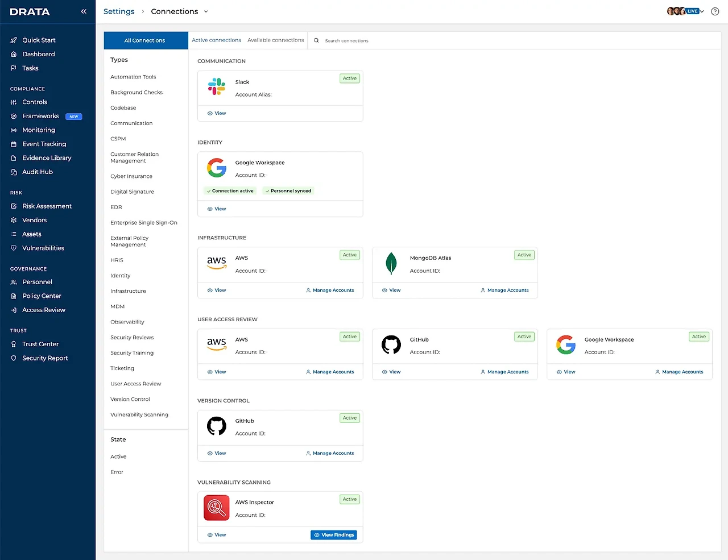The width and height of the screenshot is (728, 560).
Task: Expand the Connections breadcrumb dropdown
Action: click(206, 11)
